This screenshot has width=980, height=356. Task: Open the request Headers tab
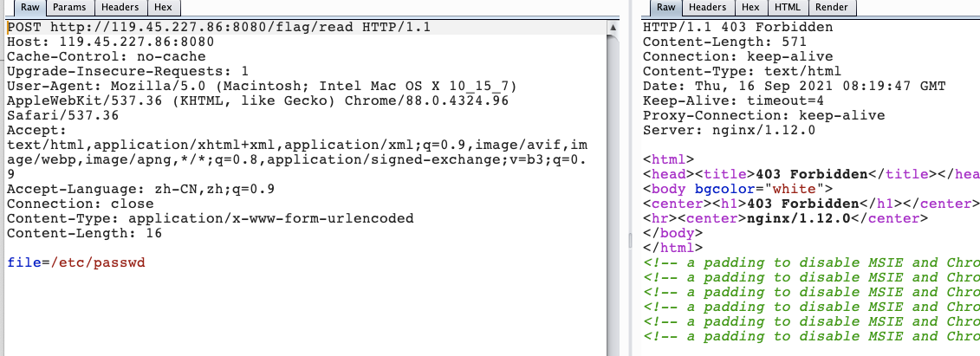tap(120, 8)
